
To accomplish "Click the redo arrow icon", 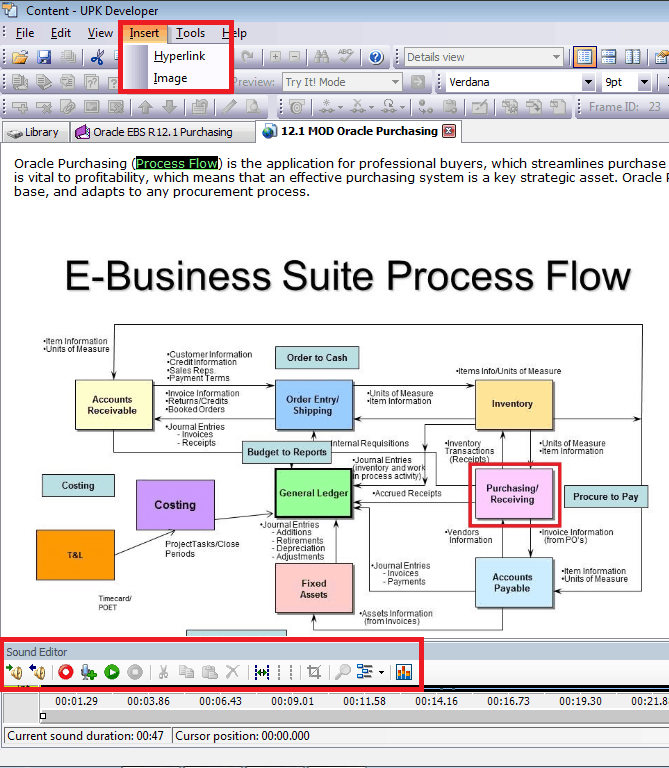I will 247,57.
